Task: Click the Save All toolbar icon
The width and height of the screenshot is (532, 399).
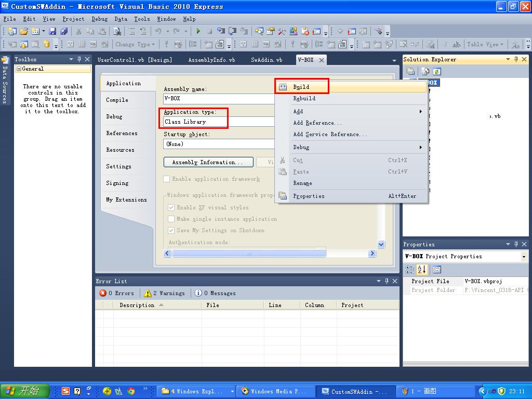Action: (64, 32)
